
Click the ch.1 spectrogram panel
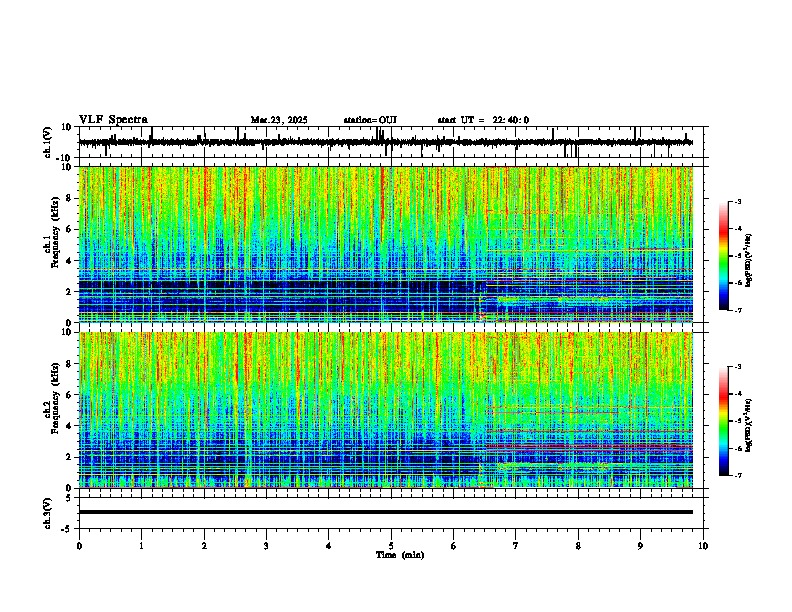click(x=386, y=244)
